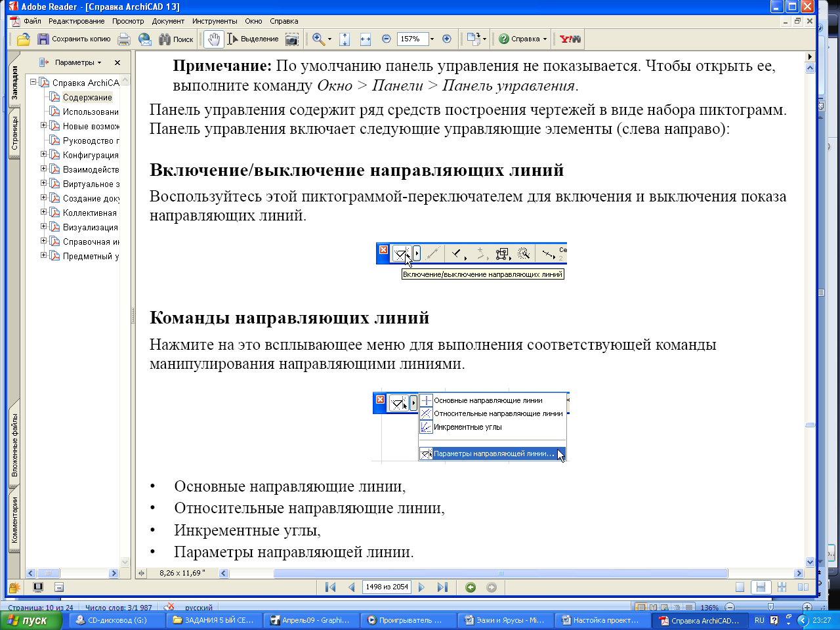Viewport: 840px width, 630px height.
Task: Print the document with the printer icon
Action: 124,39
